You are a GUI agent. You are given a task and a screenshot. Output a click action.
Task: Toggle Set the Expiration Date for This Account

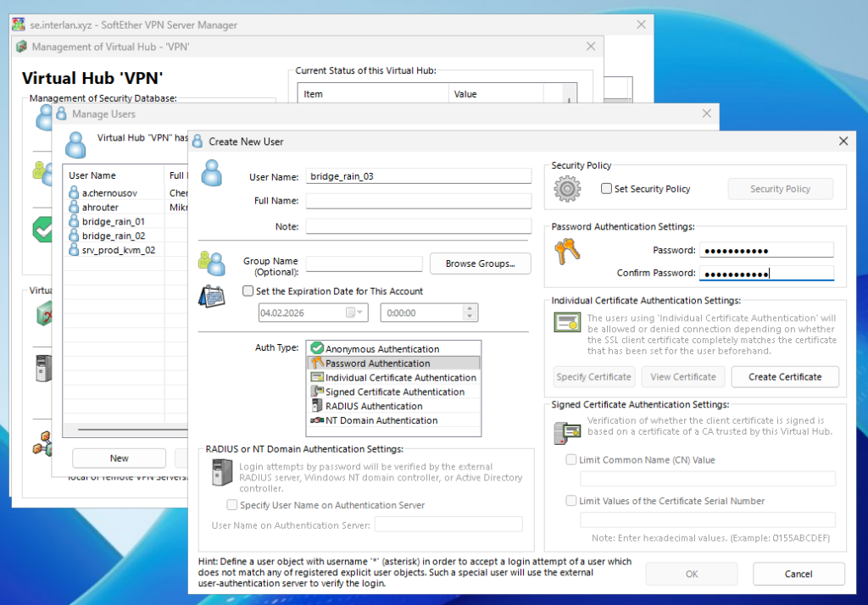[248, 291]
